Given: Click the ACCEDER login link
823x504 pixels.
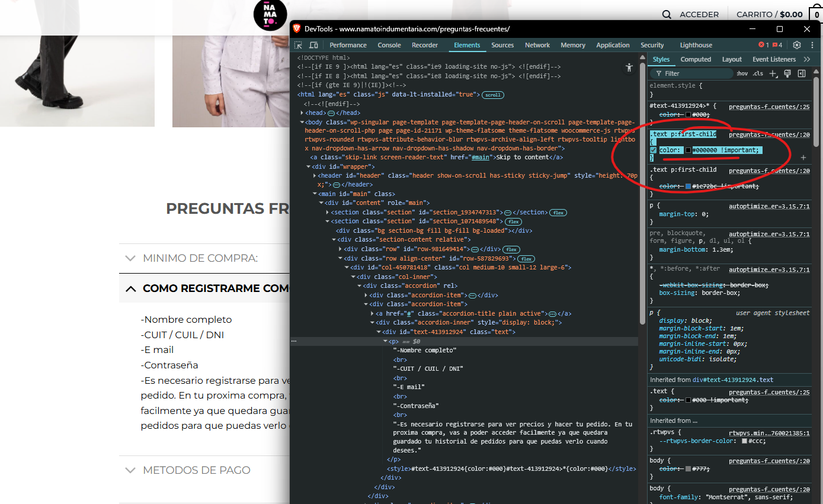Looking at the screenshot, I should pyautogui.click(x=699, y=14).
